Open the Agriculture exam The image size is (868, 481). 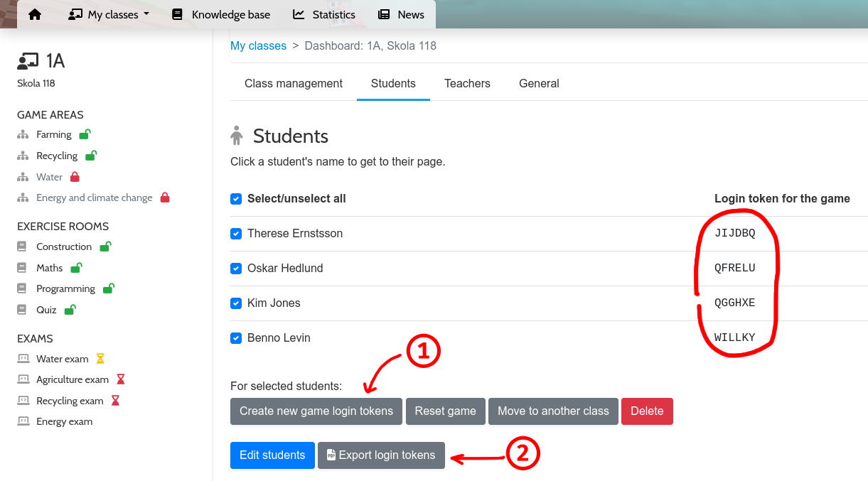coord(73,380)
